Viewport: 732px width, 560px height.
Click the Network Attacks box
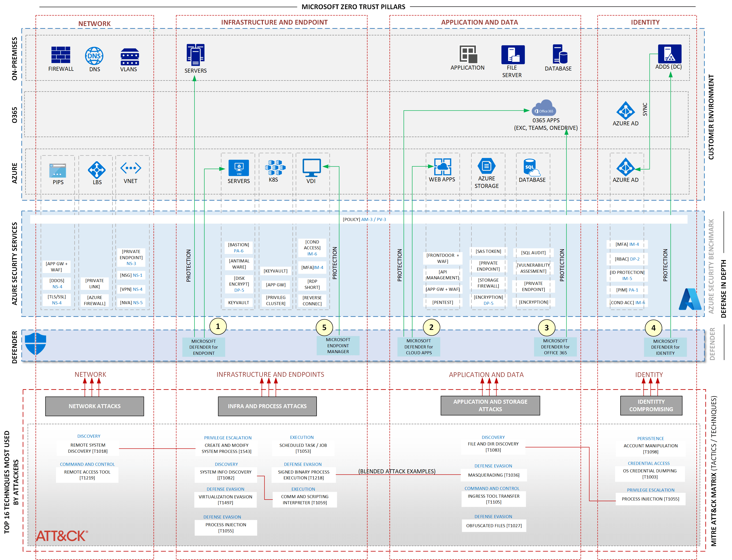pos(95,406)
